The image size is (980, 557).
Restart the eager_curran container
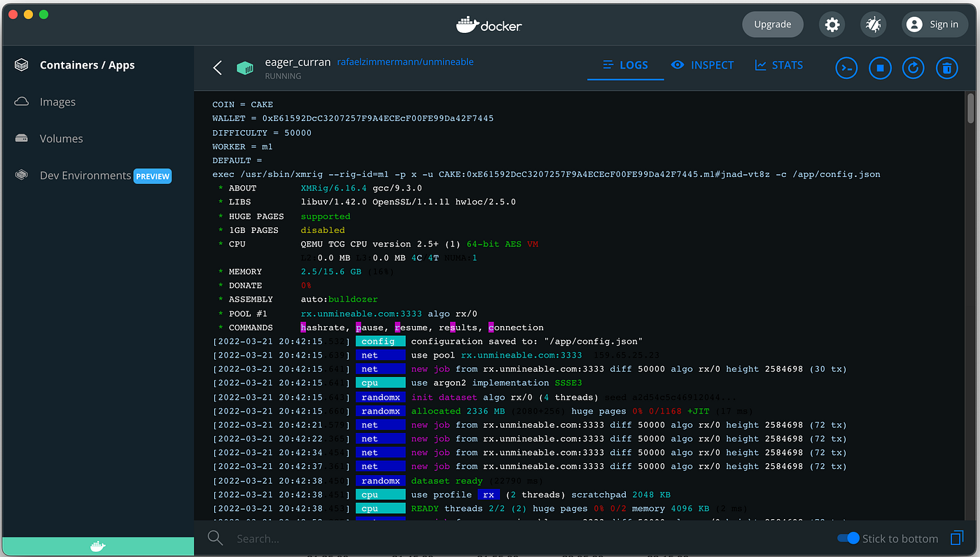(913, 68)
